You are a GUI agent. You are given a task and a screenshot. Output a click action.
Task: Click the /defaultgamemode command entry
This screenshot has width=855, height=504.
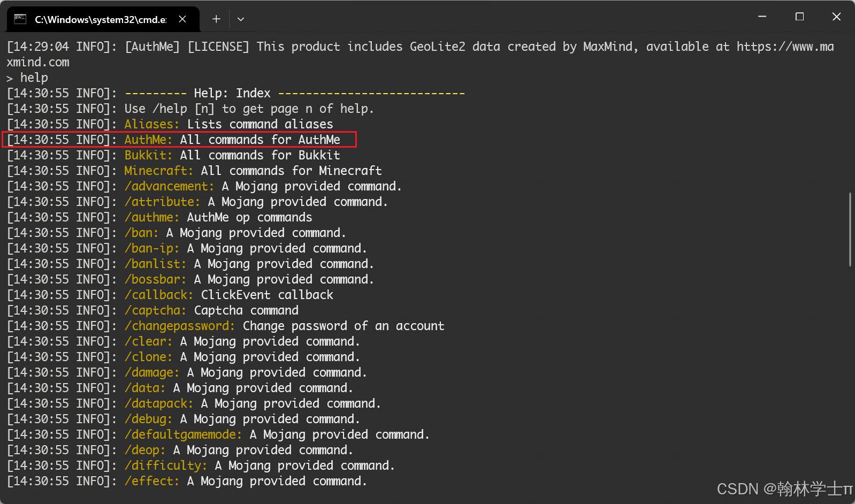[x=277, y=434]
